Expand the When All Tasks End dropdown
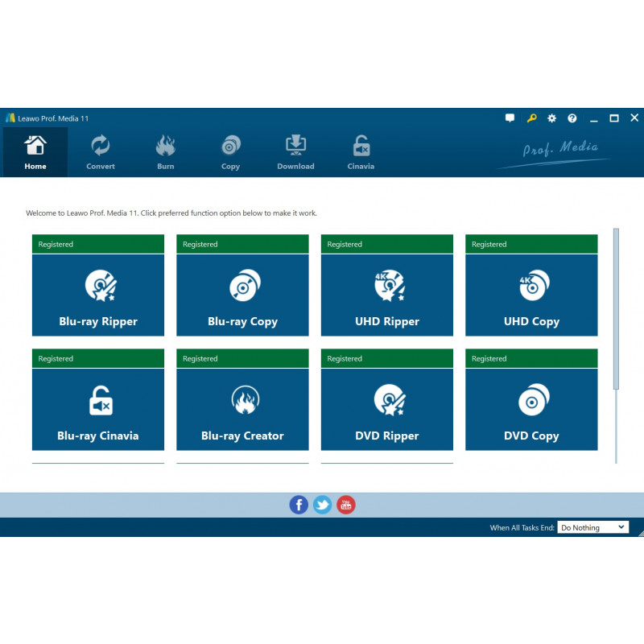The height and width of the screenshot is (644, 644). coord(592,527)
